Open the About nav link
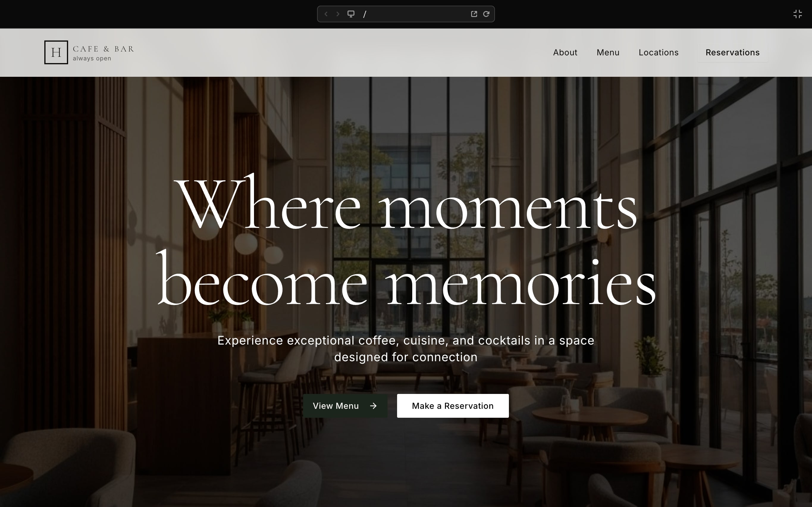 click(x=565, y=53)
